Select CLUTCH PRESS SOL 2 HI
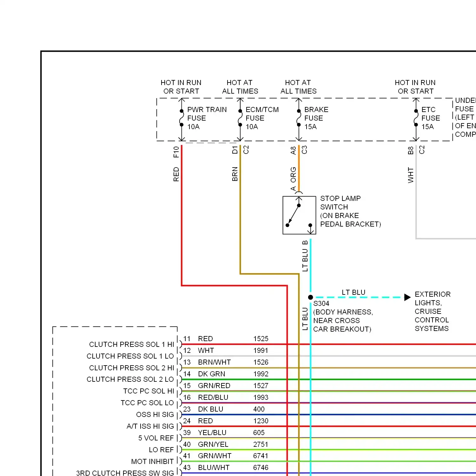 (x=131, y=368)
